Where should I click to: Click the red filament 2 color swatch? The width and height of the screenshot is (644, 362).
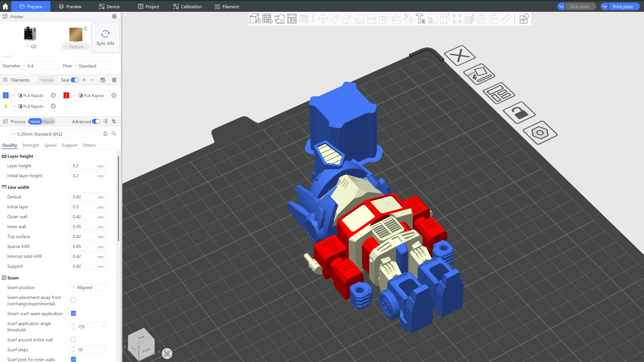pyautogui.click(x=66, y=96)
